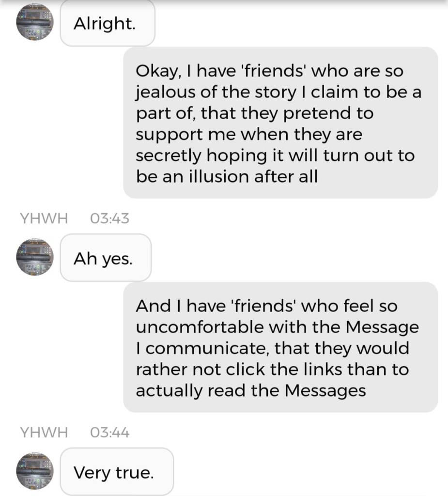
Task: Open the profile picture next to "Ah yes."
Action: tap(34, 257)
